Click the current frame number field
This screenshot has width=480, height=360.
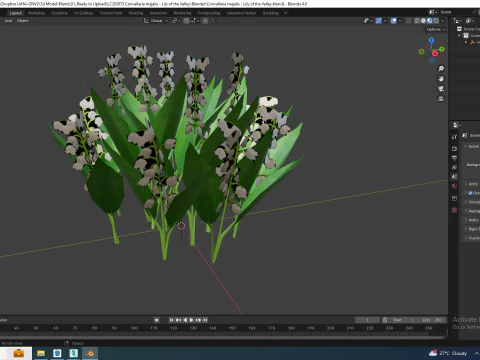coord(367,320)
